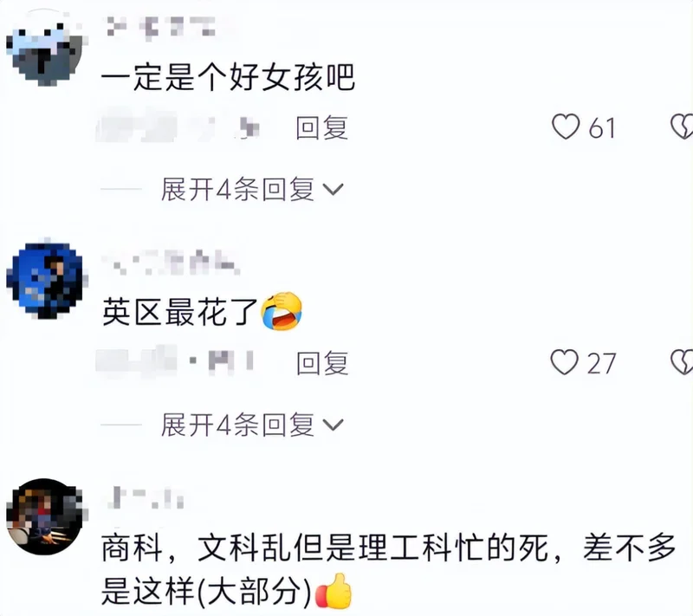Screen dimensions: 693x616
Task: Like the comment with 61 likes
Action: [566, 126]
